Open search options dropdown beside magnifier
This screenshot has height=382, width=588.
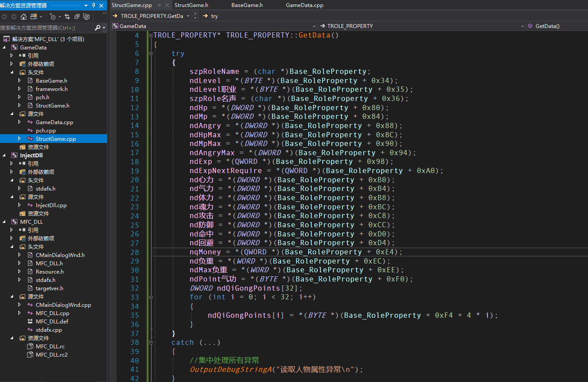(104, 28)
